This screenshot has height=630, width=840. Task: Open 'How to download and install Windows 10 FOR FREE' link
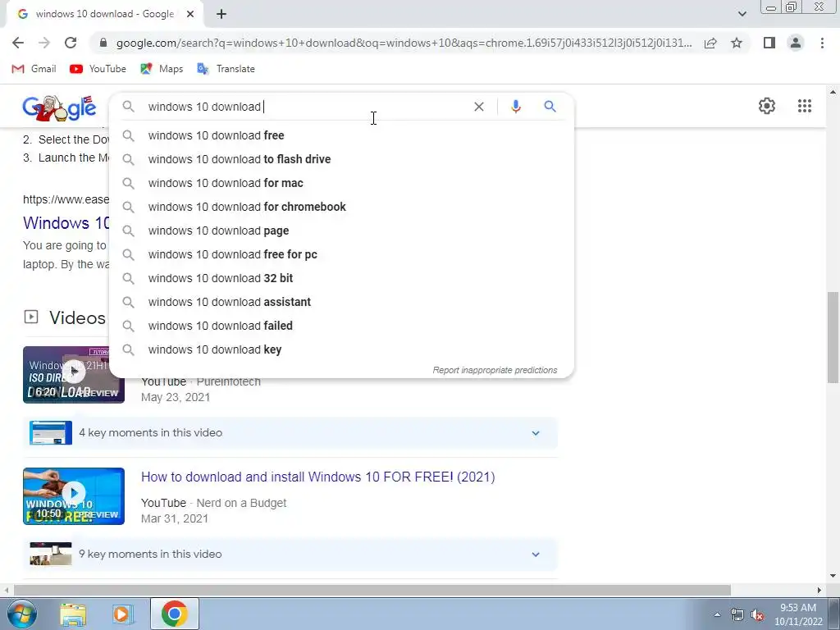point(317,477)
